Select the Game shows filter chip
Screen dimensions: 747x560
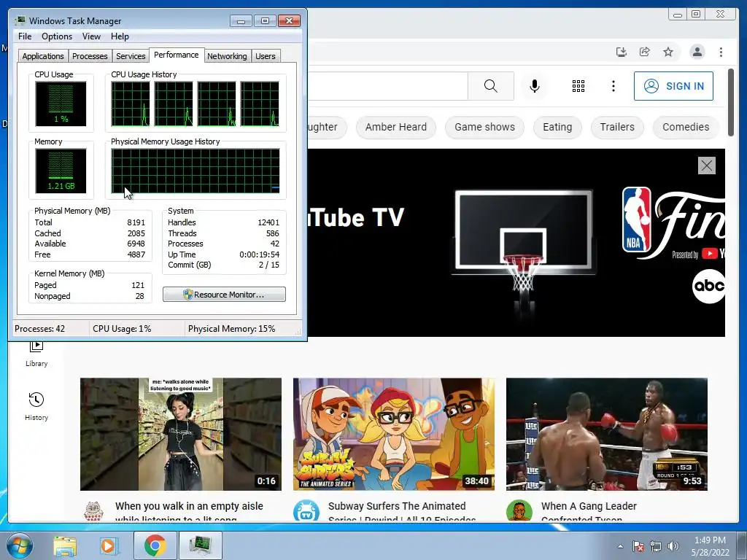coord(484,127)
